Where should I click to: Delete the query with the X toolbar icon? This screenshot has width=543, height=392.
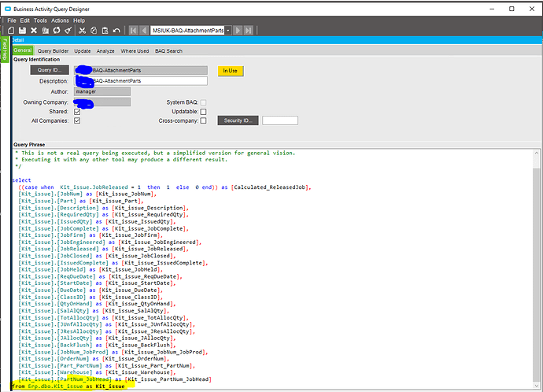[x=34, y=31]
